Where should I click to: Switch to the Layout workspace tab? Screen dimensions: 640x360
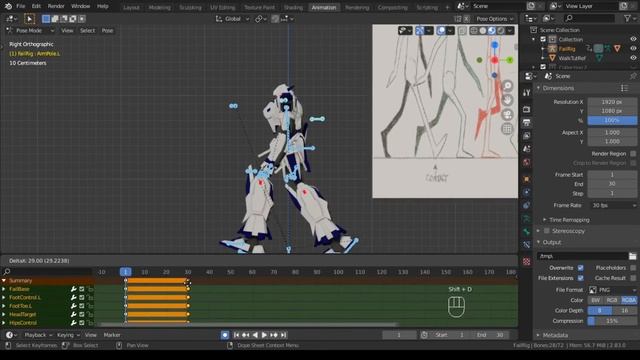point(131,7)
